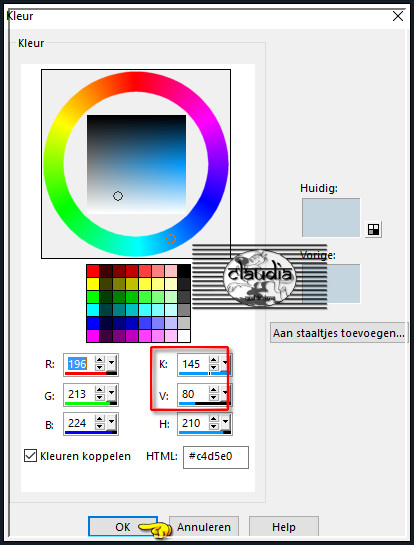Click the swatch grid icon beside Huidig
The width and height of the screenshot is (414, 545).
pyautogui.click(x=373, y=229)
